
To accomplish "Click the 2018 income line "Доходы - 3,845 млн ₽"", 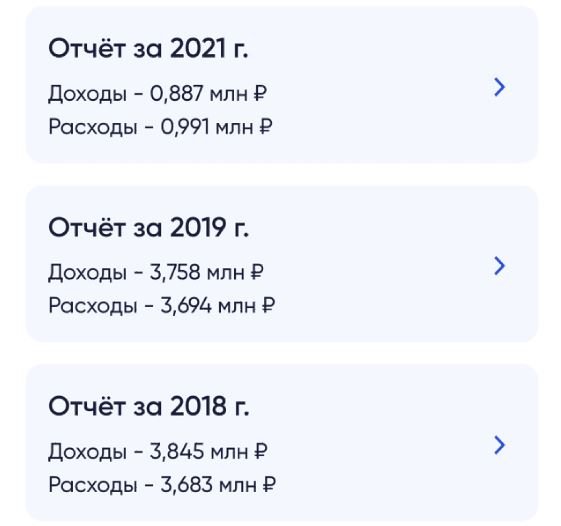I will coord(158,452).
